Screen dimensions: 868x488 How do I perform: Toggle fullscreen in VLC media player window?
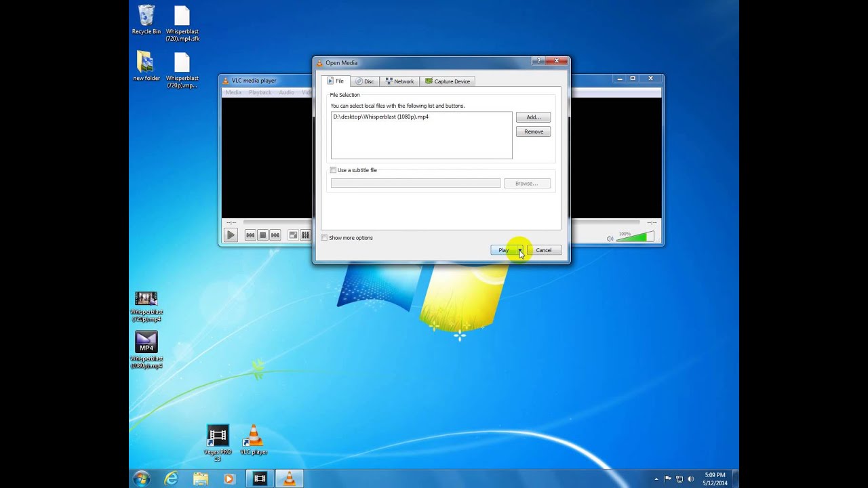pyautogui.click(x=293, y=235)
